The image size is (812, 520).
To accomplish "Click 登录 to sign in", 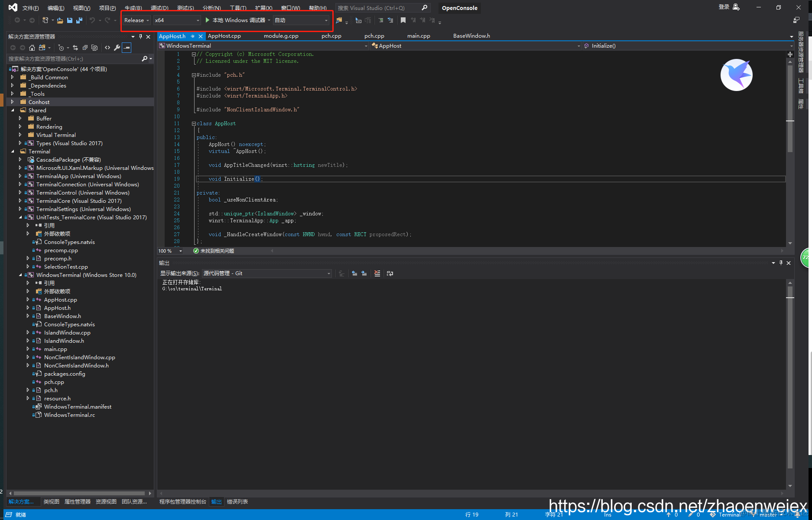I will pos(724,7).
